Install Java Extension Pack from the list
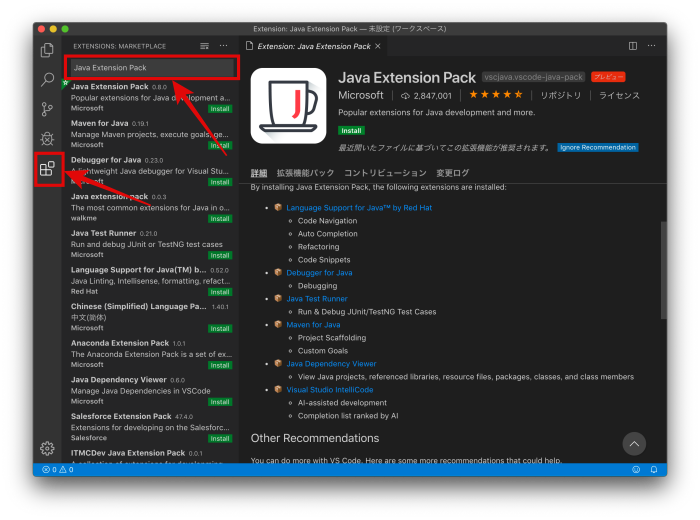 coord(220,109)
